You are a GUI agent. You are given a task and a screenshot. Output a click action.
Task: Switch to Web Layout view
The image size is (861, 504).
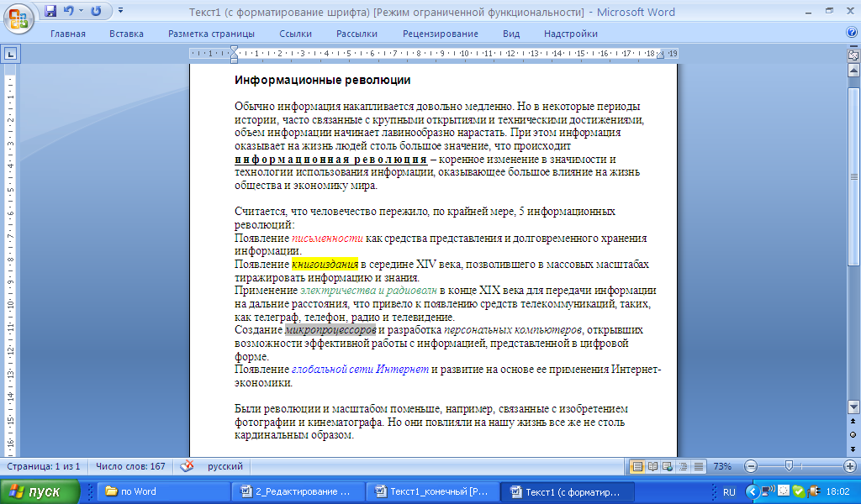668,466
